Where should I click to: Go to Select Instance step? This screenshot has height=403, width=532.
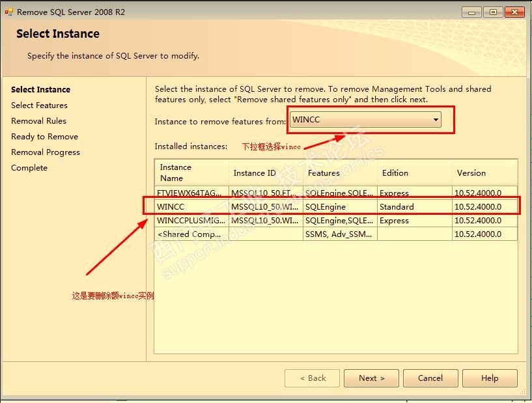click(x=41, y=90)
